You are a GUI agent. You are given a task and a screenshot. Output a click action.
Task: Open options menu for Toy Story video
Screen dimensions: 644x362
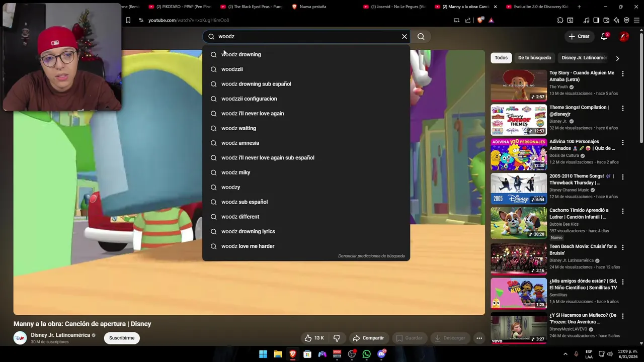point(623,73)
